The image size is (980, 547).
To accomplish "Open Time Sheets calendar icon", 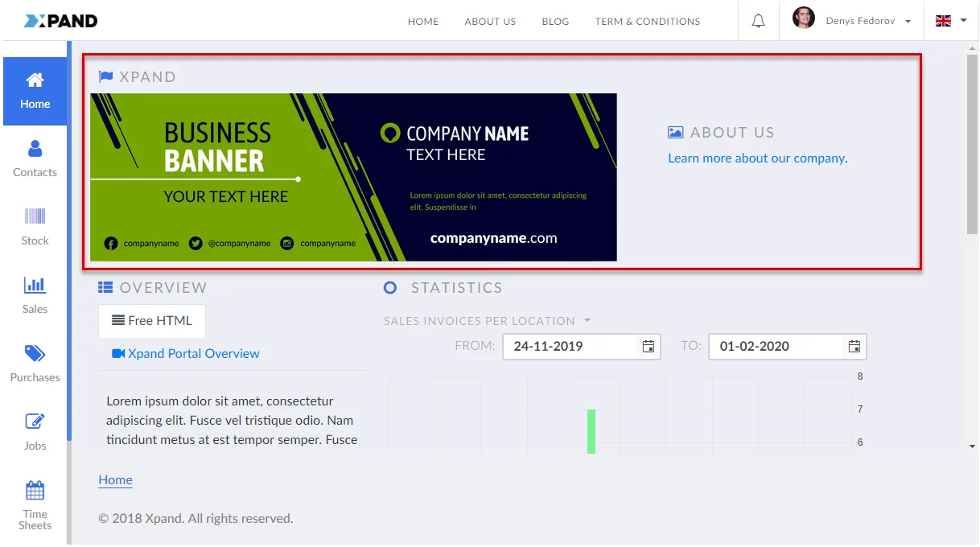I will (35, 490).
